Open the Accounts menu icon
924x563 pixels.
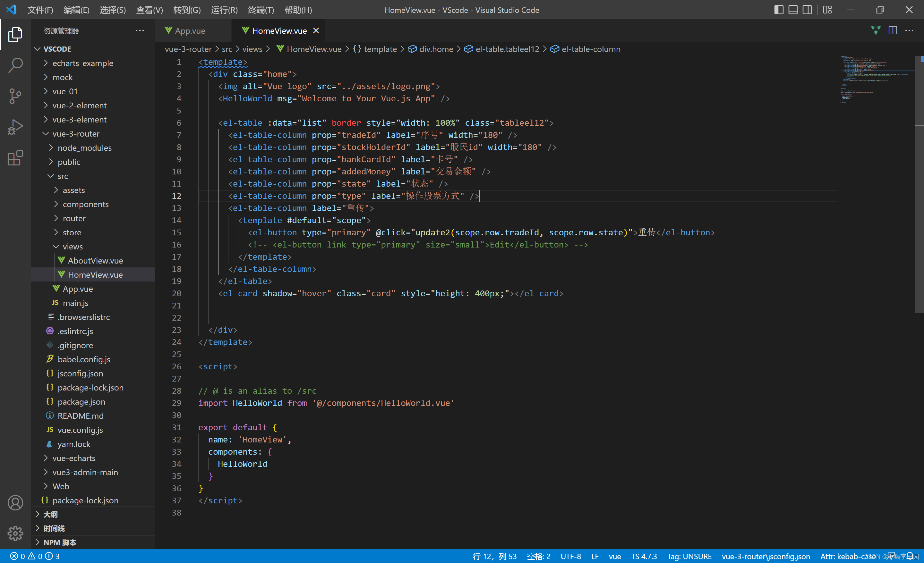point(15,503)
